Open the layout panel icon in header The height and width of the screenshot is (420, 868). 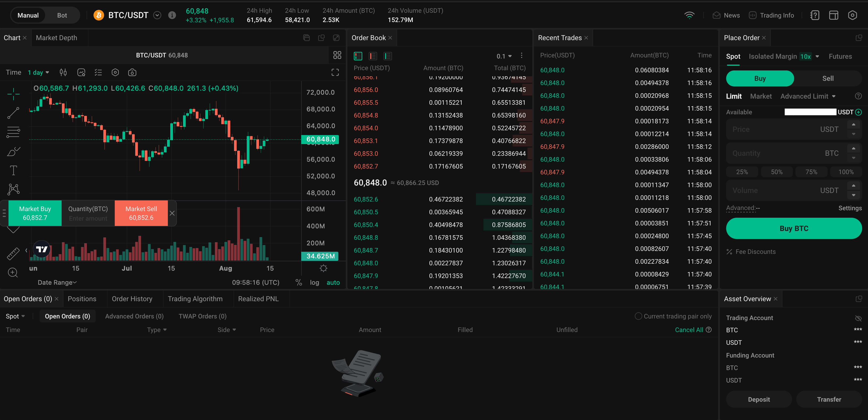(834, 15)
